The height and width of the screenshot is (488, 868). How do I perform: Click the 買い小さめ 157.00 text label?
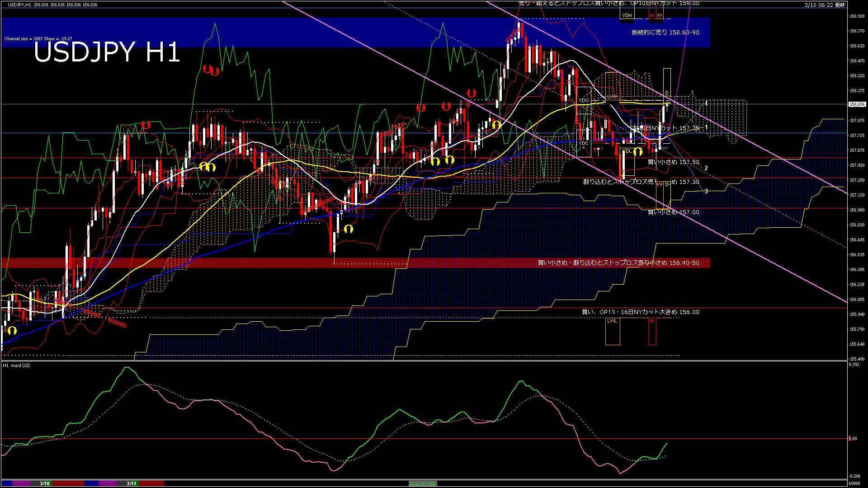coord(673,212)
